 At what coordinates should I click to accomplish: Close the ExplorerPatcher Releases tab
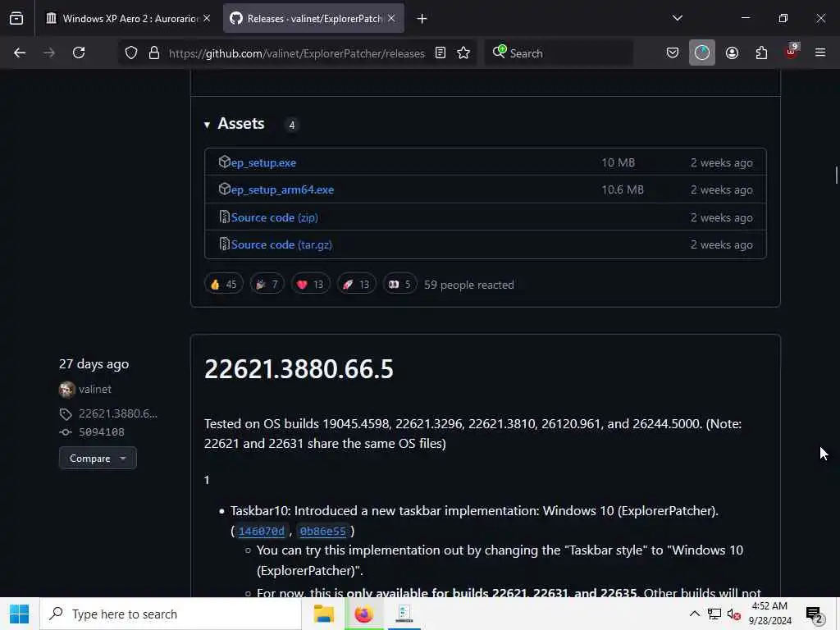[x=391, y=18]
